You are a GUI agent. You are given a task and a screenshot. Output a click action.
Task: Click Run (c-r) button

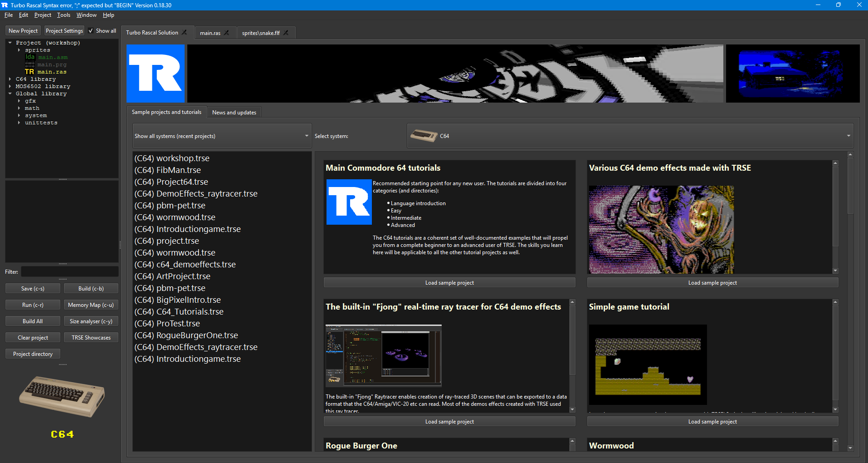(33, 305)
